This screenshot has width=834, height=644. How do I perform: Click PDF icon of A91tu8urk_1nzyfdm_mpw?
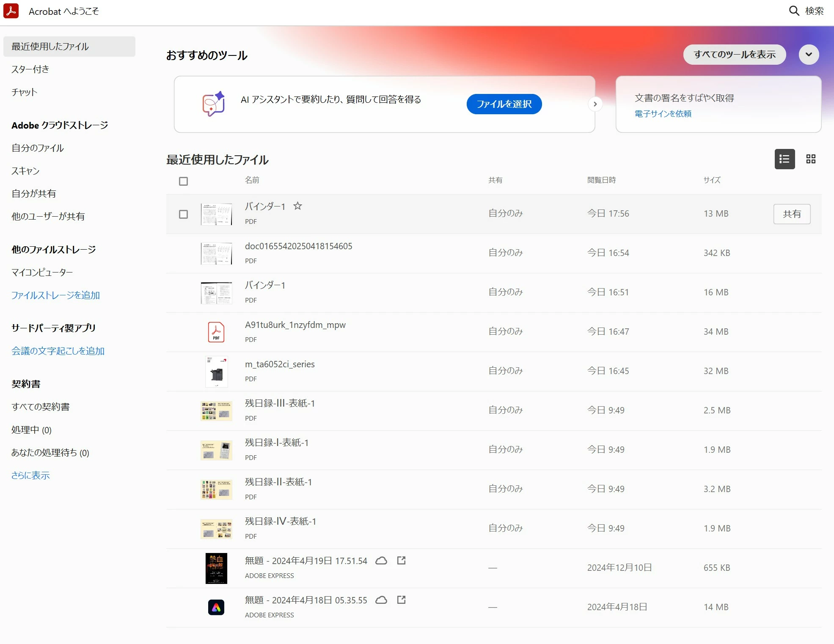pos(216,332)
